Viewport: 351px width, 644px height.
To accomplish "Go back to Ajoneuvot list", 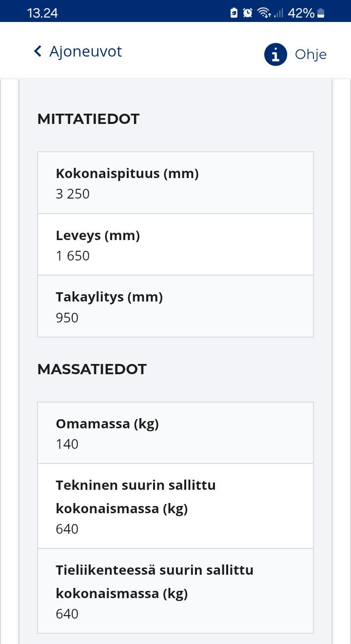I will (x=85, y=52).
